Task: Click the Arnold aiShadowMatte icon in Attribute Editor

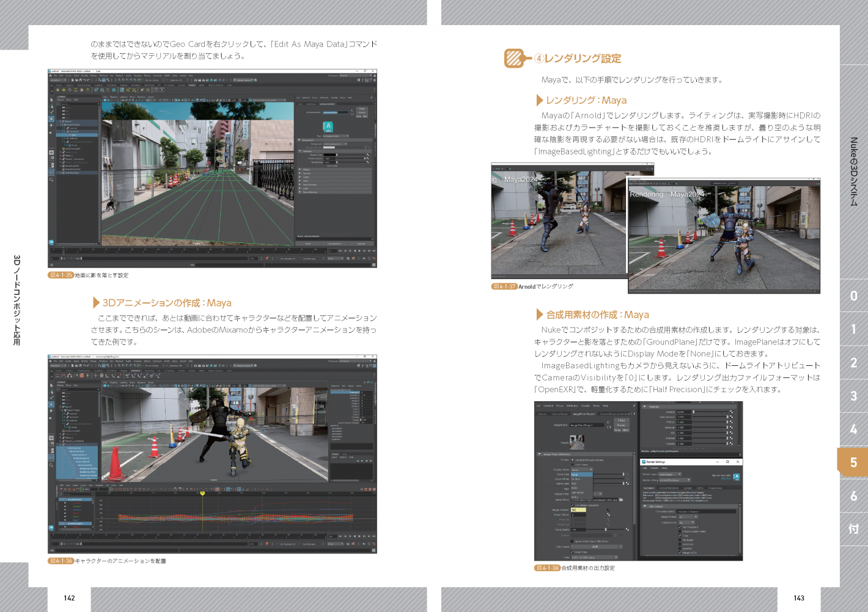Action: [328, 126]
